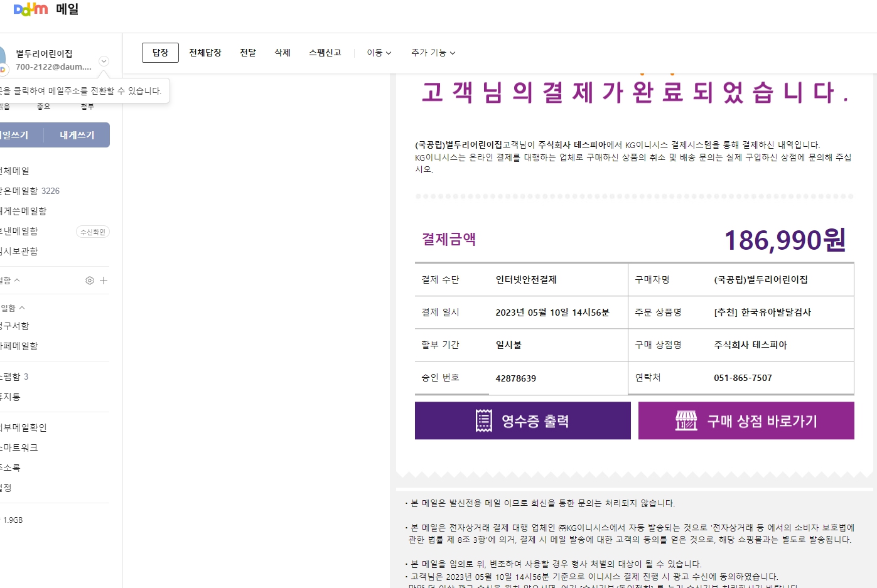Open the 추가 기능 dropdown
877x588 pixels.
coord(433,53)
